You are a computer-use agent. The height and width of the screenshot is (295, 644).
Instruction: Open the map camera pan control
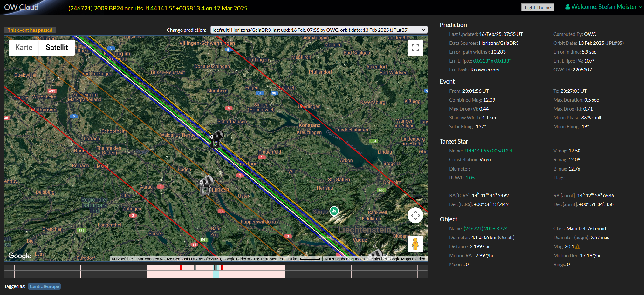tap(415, 216)
